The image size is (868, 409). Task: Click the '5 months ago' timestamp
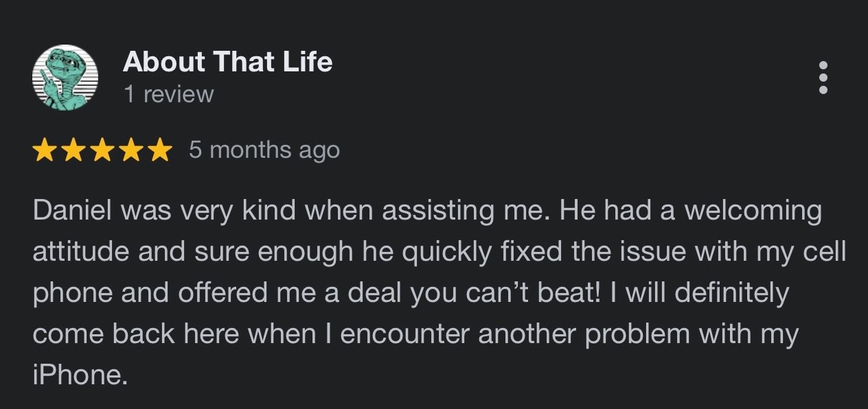(264, 150)
